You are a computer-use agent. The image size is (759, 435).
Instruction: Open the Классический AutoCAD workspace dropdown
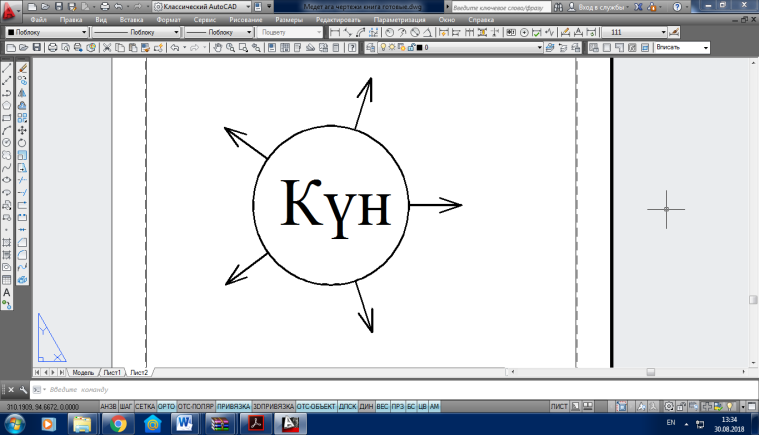[203, 7]
